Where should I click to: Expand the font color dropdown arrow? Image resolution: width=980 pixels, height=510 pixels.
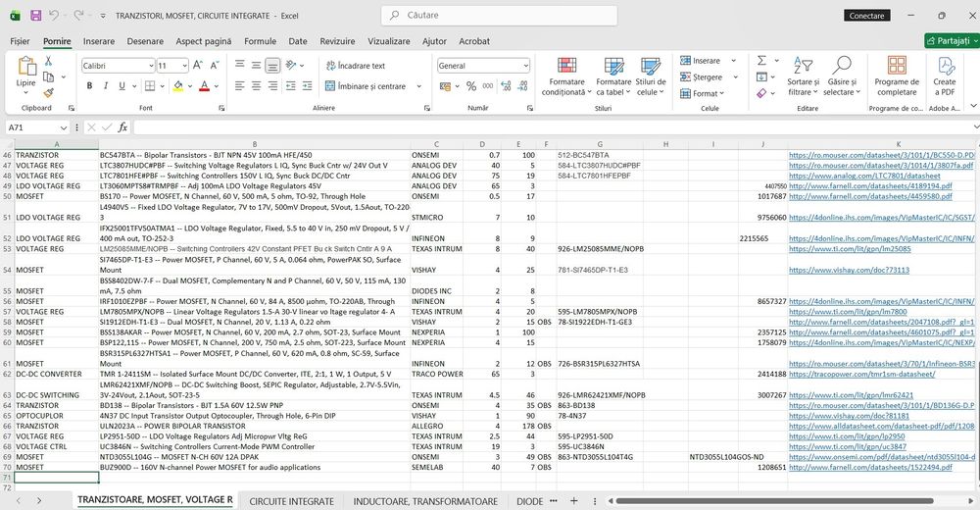[217, 86]
